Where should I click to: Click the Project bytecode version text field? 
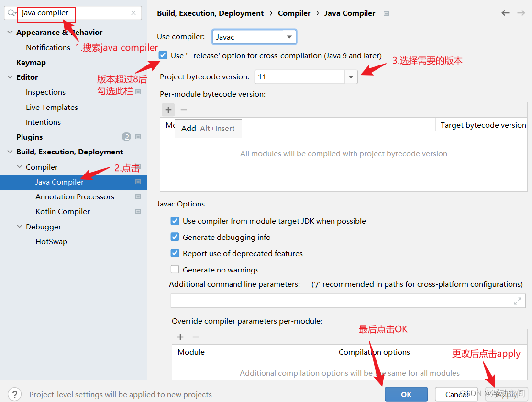click(299, 77)
